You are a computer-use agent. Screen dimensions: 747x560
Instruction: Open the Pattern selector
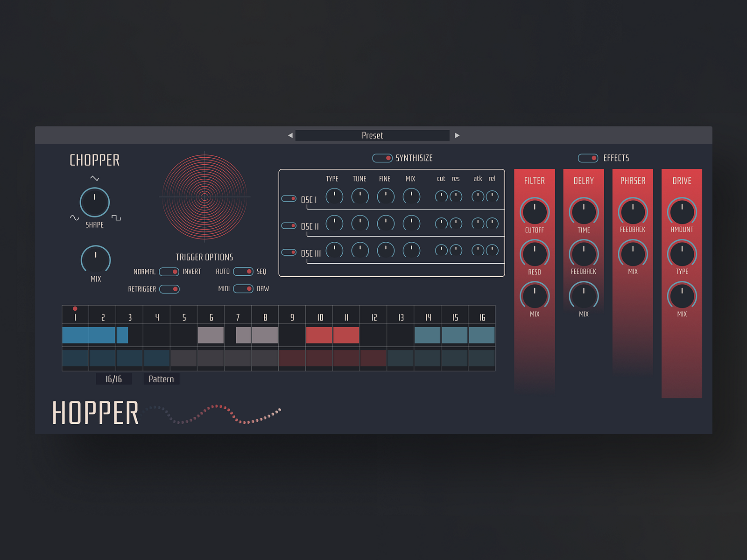[x=161, y=379]
